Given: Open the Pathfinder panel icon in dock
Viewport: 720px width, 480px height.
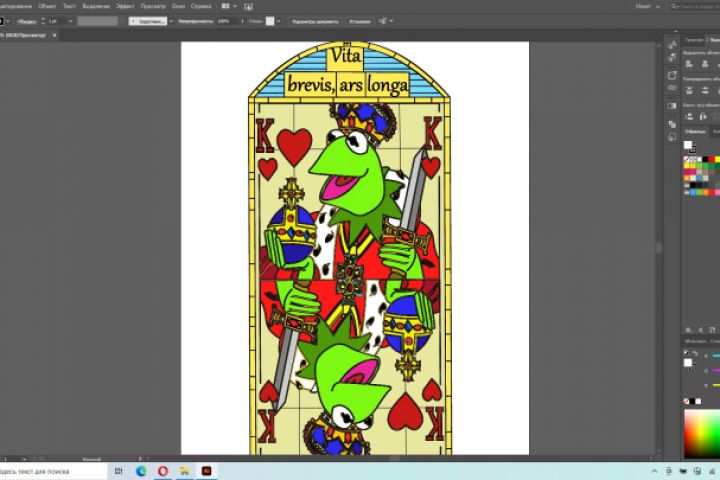Looking at the screenshot, I should point(672,124).
